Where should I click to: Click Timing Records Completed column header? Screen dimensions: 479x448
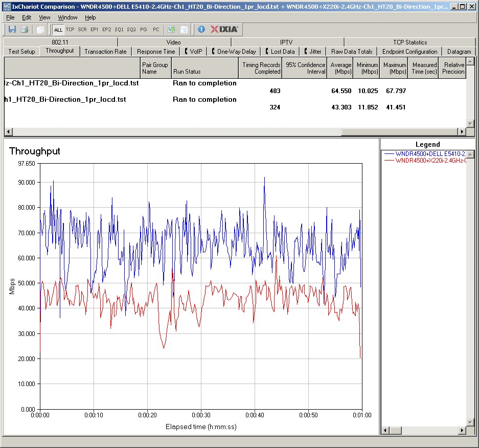click(260, 68)
